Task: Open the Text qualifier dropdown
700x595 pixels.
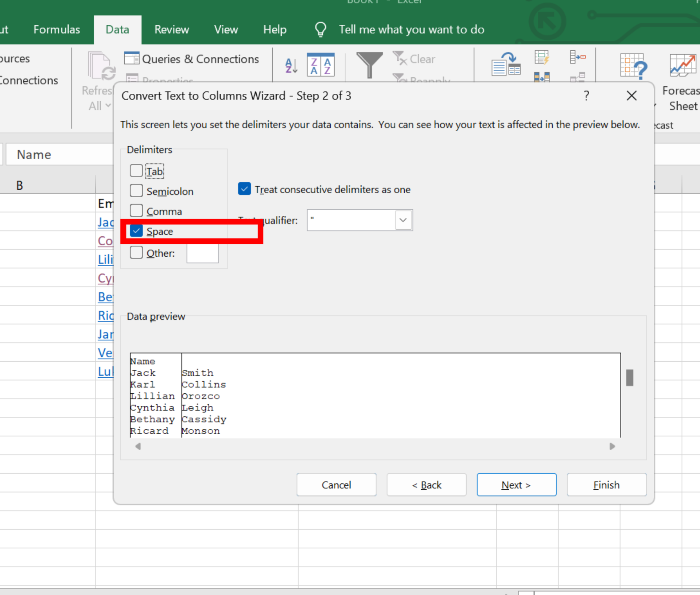Action: pyautogui.click(x=403, y=220)
